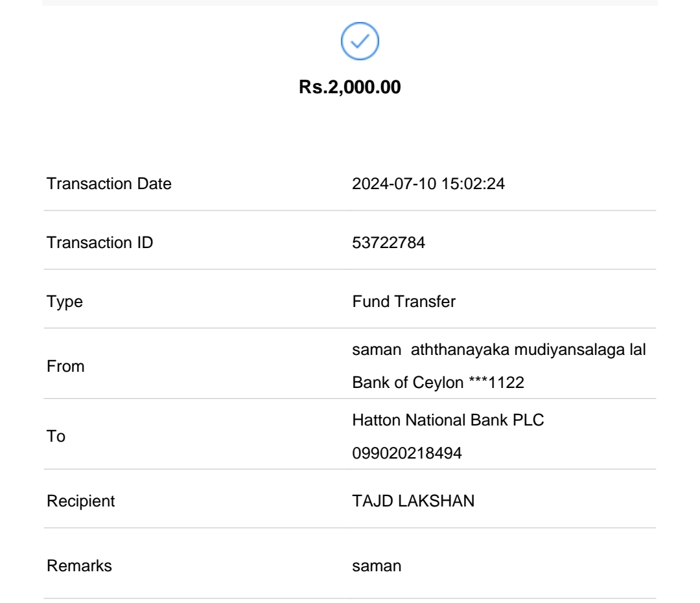Click the From row label
The height and width of the screenshot is (603, 700).
click(x=66, y=367)
